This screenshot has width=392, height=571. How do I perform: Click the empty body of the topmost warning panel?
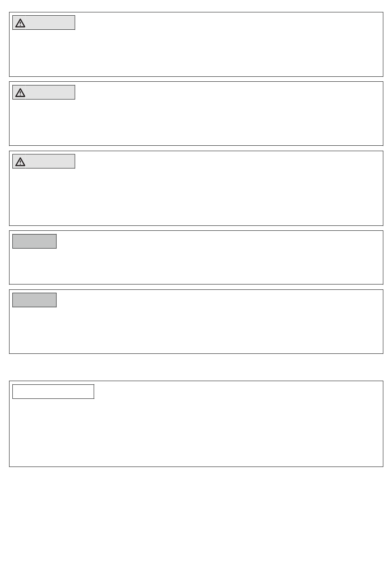(x=196, y=53)
